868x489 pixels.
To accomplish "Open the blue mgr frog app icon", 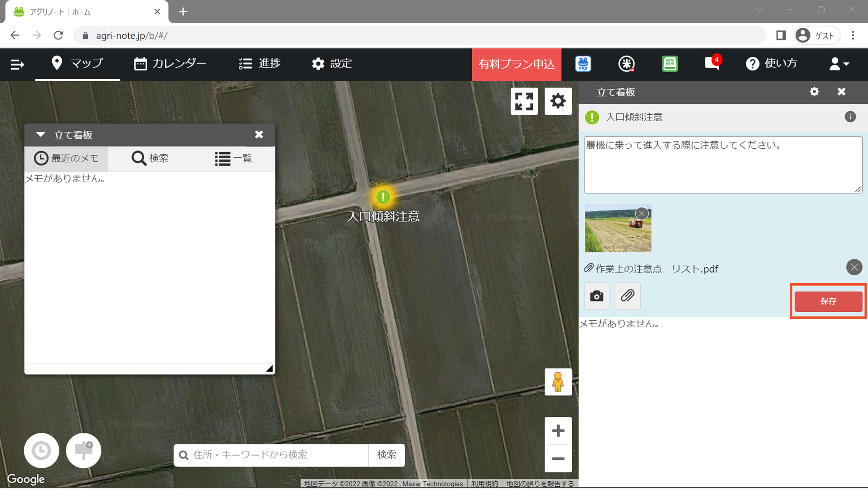I will click(x=583, y=64).
